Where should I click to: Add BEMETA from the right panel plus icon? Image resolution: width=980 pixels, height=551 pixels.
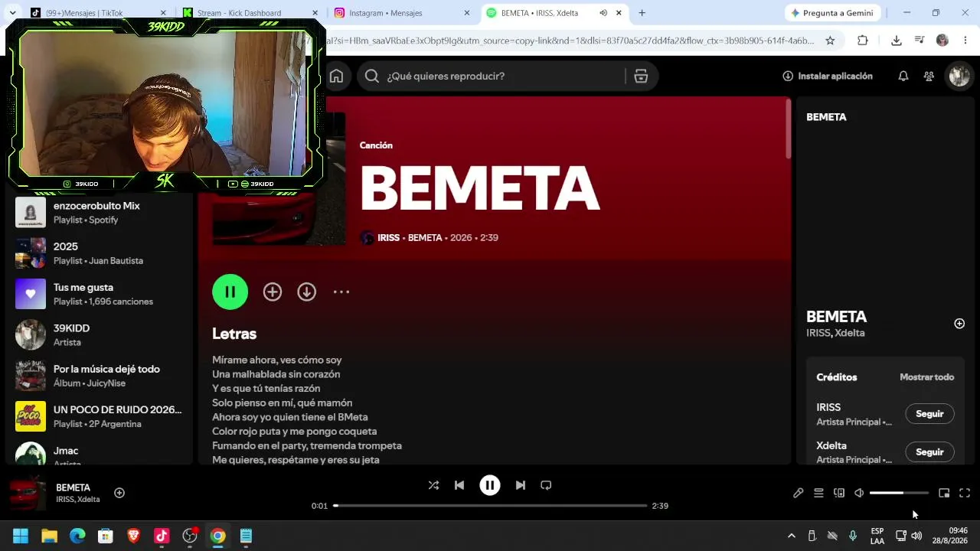(959, 324)
